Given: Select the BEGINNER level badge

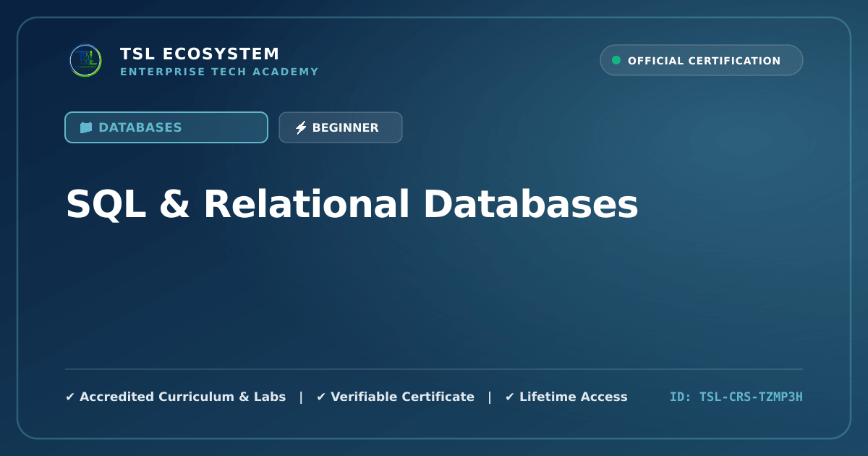Looking at the screenshot, I should [x=341, y=127].
